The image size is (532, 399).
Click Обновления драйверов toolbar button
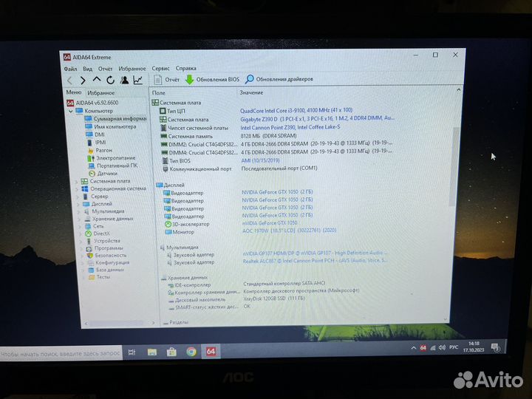click(x=279, y=79)
